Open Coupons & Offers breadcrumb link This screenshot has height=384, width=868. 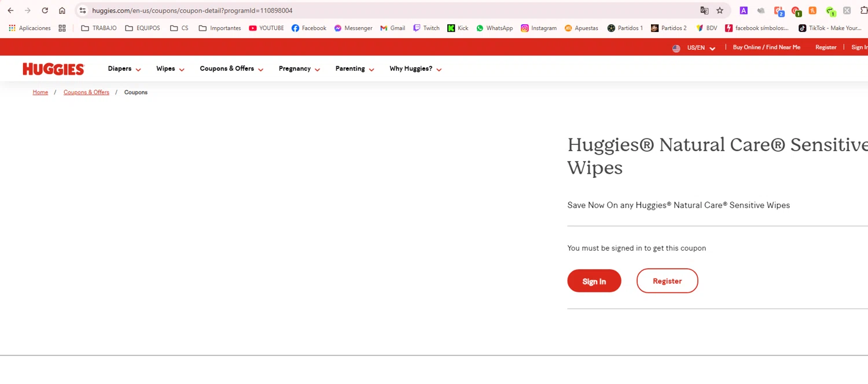coord(86,93)
